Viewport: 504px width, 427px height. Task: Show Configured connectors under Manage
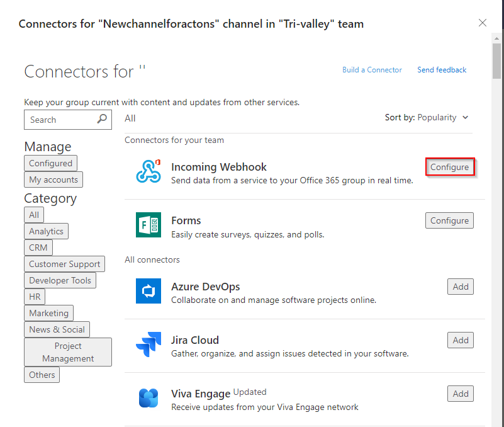[x=50, y=163]
